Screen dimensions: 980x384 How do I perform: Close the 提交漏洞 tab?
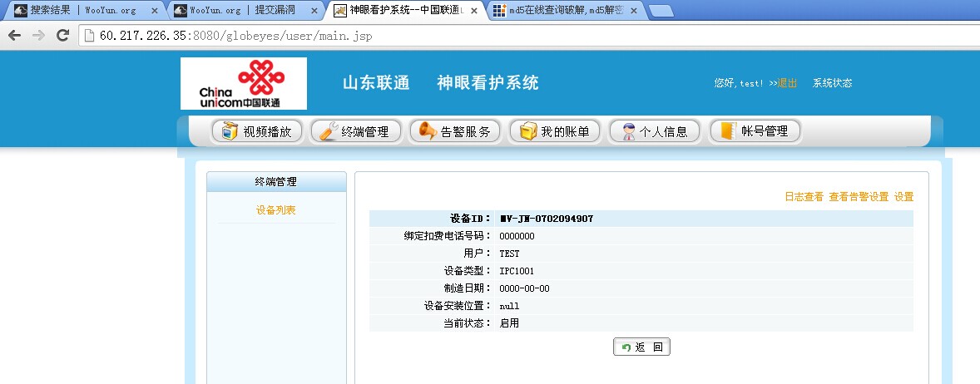pyautogui.click(x=314, y=11)
